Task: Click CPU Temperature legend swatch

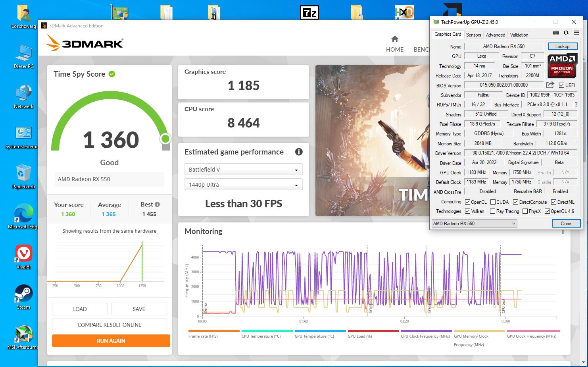Action: tap(267, 331)
